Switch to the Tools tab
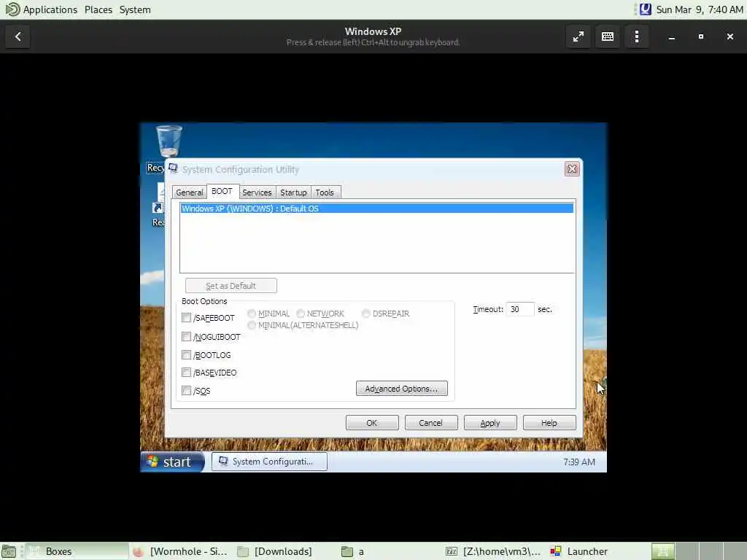Screen dimensions: 747x560 325,192
